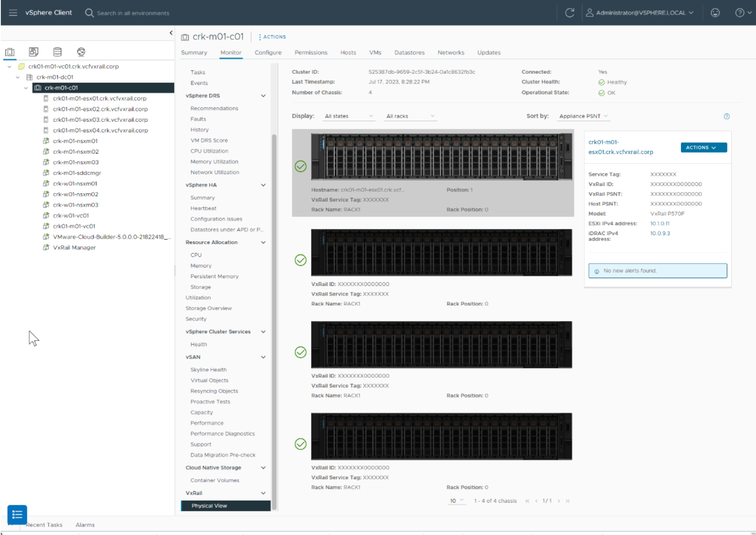The image size is (756, 535).
Task: Go to last chassis page arrow
Action: pyautogui.click(x=568, y=501)
